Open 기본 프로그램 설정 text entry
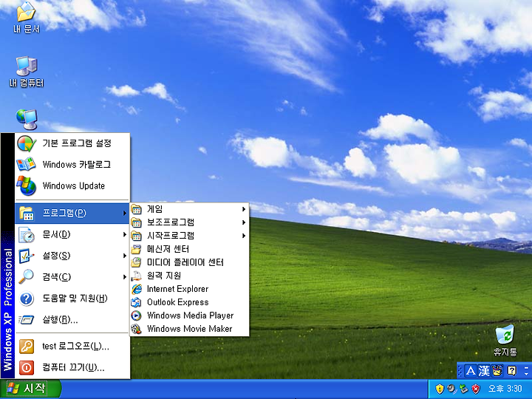Viewport: 532px width, 399px height. pos(77,143)
